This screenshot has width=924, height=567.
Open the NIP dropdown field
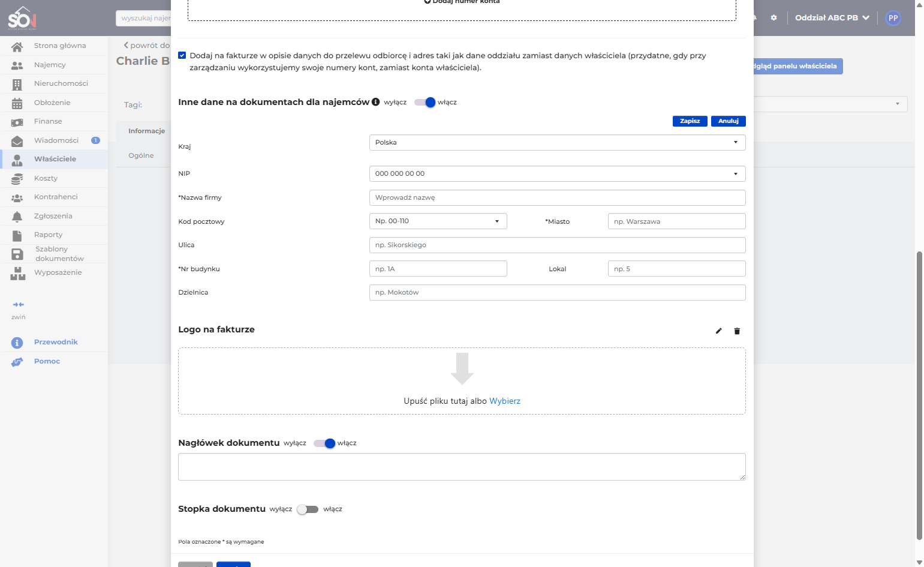558,174
